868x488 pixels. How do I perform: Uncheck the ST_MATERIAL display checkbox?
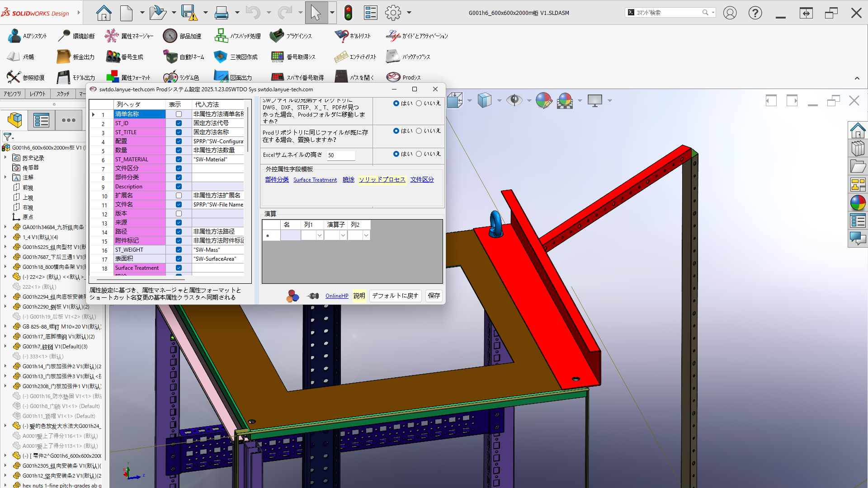pyautogui.click(x=179, y=160)
